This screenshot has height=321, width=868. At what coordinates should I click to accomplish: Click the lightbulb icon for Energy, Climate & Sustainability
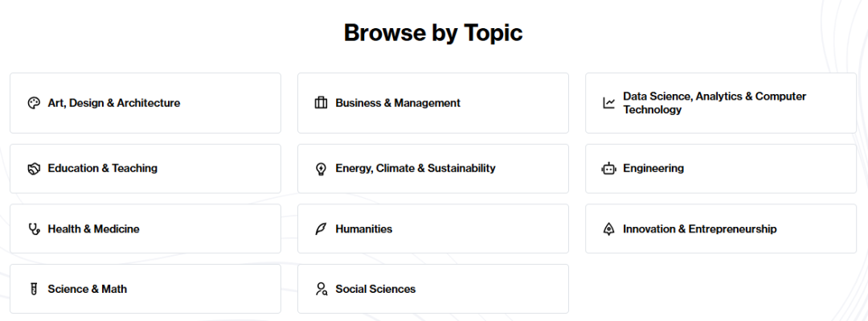[321, 168]
